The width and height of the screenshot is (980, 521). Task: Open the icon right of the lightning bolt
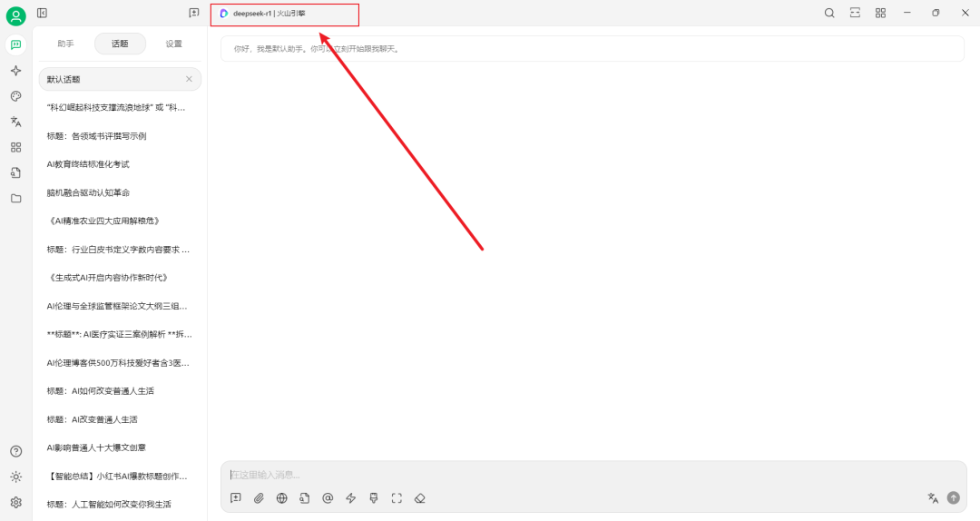pyautogui.click(x=374, y=498)
